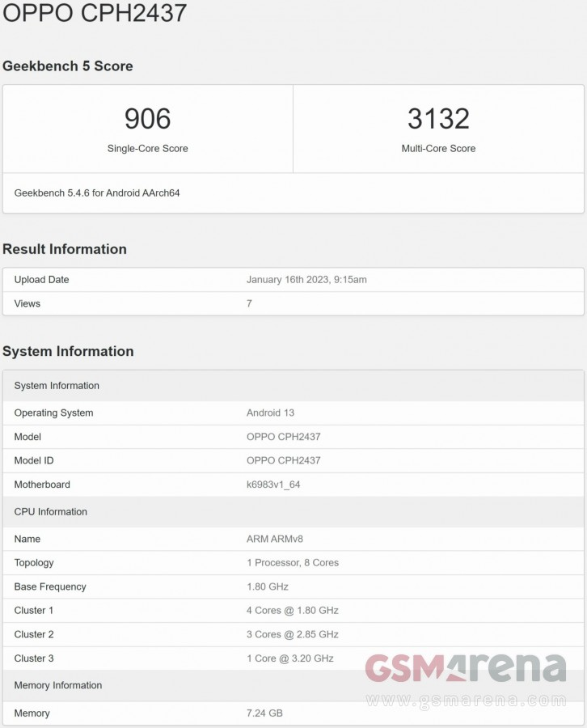Click the OPPO CPH2437 page title

click(x=95, y=12)
